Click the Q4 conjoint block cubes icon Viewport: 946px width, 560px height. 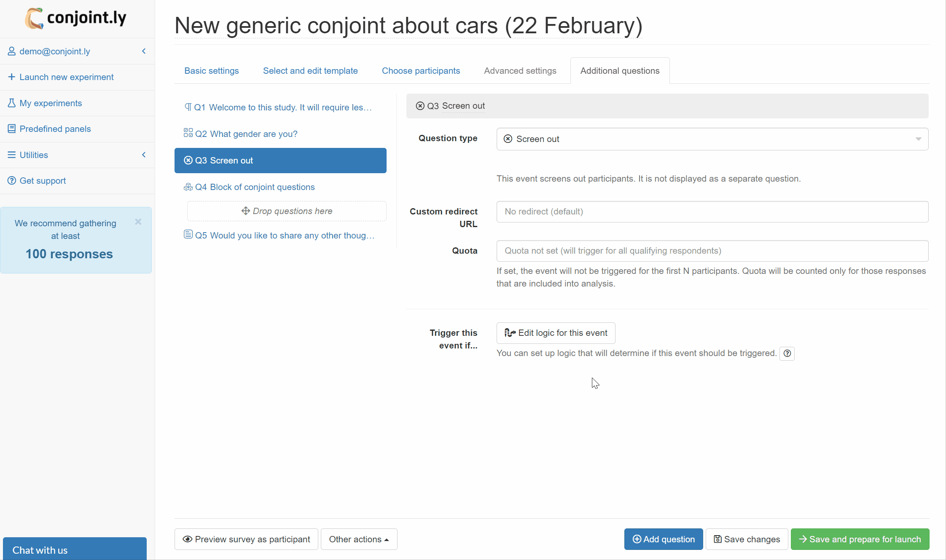[x=188, y=187]
